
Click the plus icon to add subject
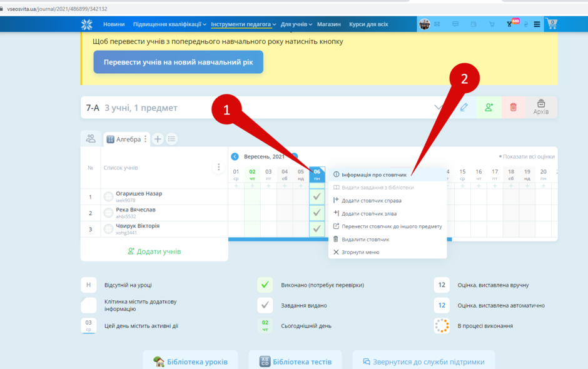[158, 139]
